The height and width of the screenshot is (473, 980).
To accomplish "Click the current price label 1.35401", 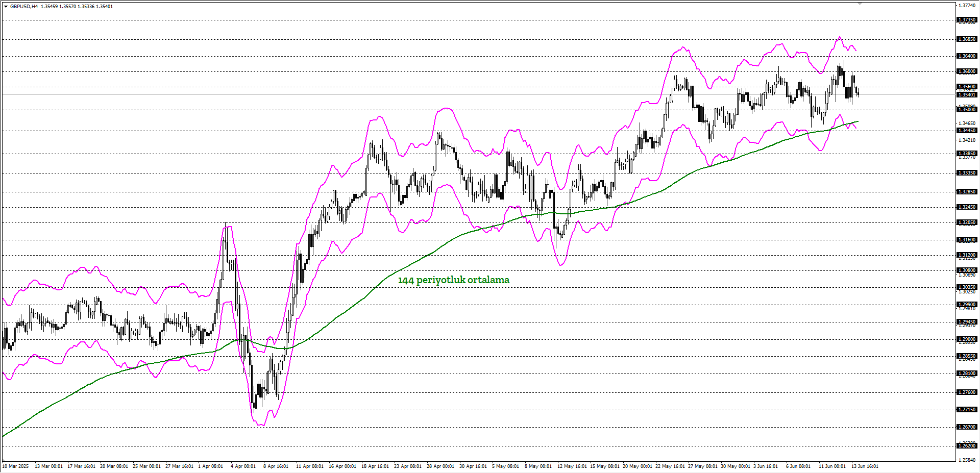I will coord(966,95).
